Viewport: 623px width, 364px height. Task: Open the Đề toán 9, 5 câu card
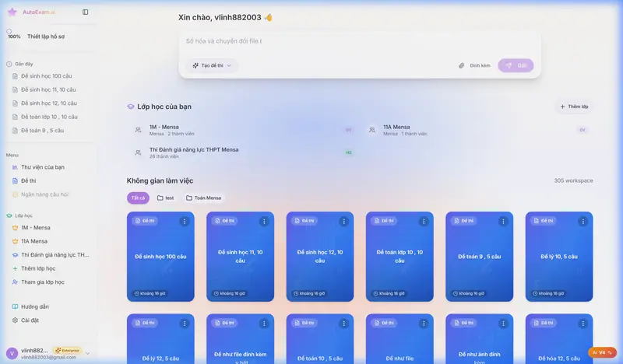480,257
